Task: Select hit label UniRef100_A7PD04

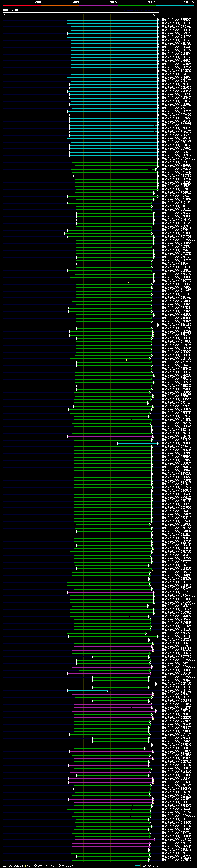Action: click(x=177, y=78)
